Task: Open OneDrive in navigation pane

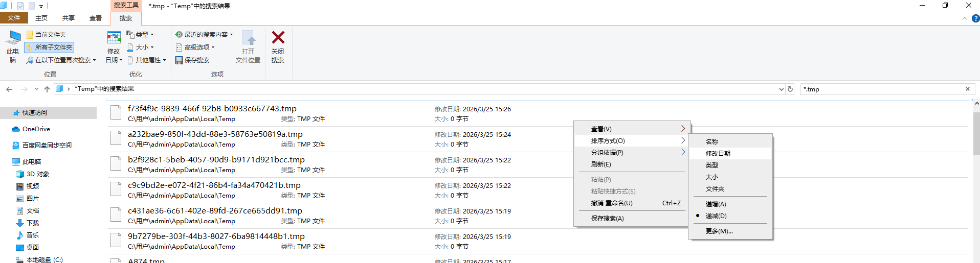Action: pyautogui.click(x=36, y=129)
